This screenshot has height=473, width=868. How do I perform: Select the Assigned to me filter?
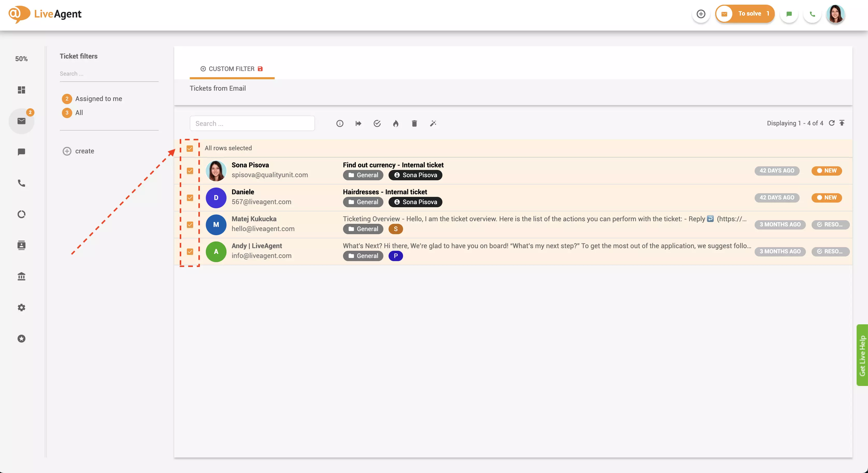(x=98, y=98)
